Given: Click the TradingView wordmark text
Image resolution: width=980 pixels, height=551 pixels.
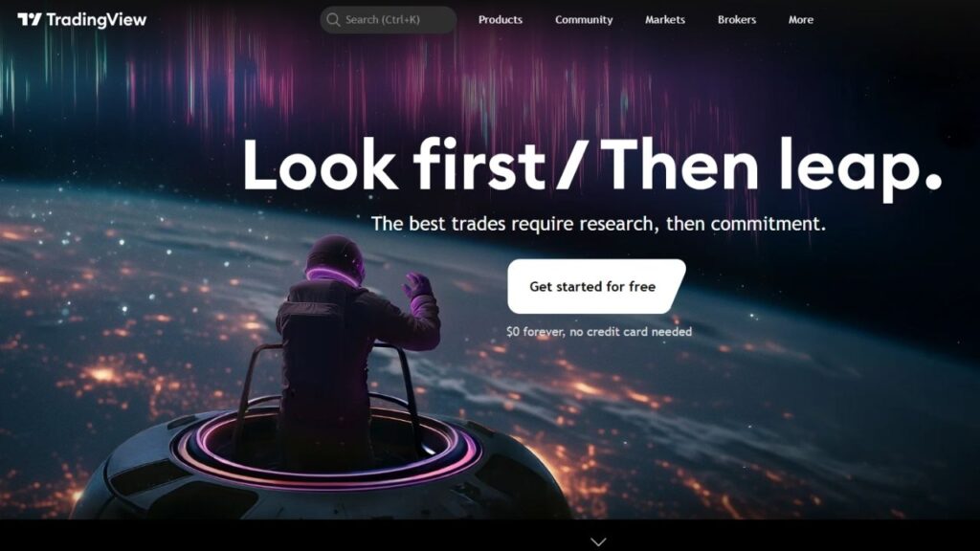Looking at the screenshot, I should coord(97,20).
